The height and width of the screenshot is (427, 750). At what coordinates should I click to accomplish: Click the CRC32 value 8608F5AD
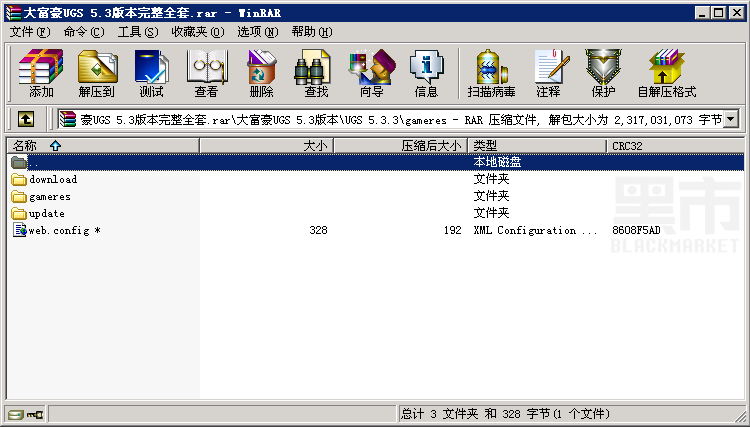[636, 230]
